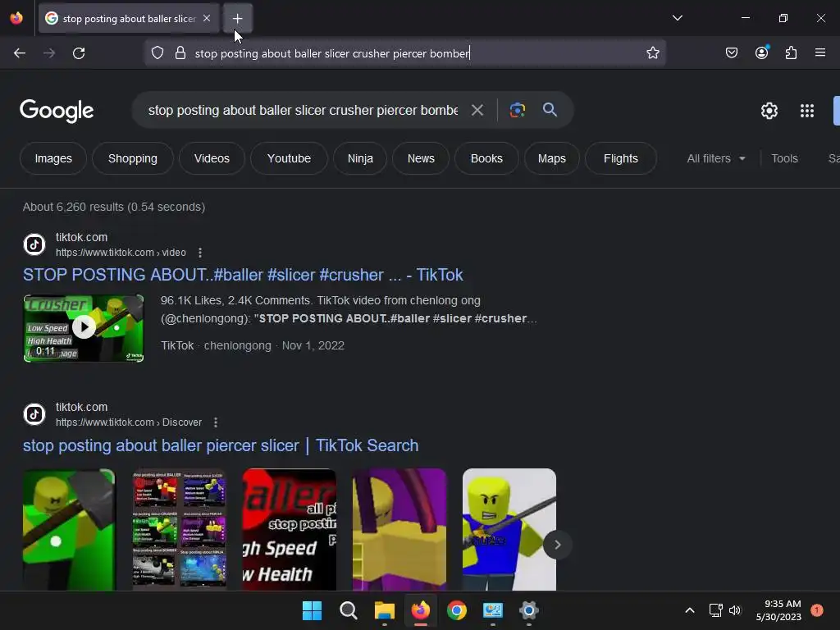Select the Flights filter

(620, 158)
